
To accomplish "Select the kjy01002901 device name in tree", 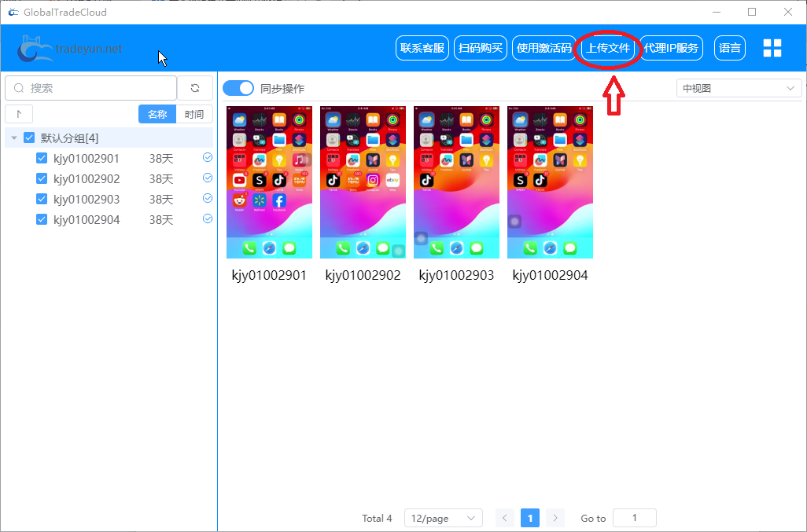I will (x=87, y=158).
